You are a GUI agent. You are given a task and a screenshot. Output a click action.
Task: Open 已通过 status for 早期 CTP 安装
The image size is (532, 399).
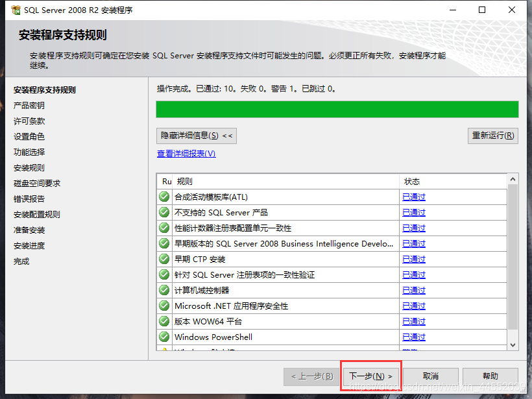(x=413, y=260)
